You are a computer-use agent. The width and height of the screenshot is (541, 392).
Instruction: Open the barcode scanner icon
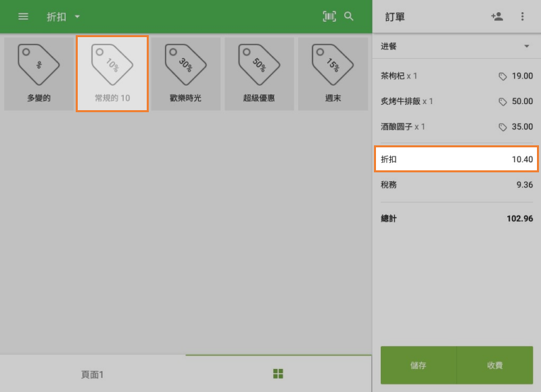click(329, 16)
